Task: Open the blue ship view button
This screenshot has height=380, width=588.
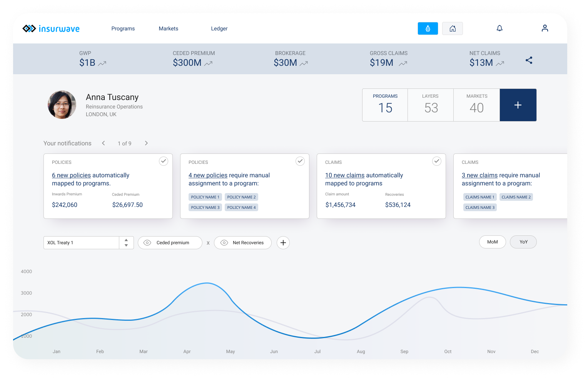Action: [428, 28]
